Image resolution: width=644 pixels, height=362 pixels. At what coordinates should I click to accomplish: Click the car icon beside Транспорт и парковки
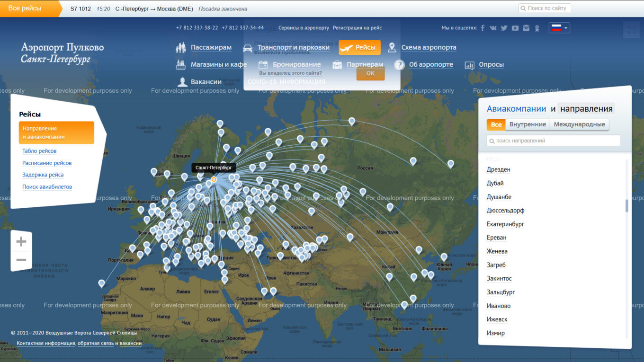point(247,48)
